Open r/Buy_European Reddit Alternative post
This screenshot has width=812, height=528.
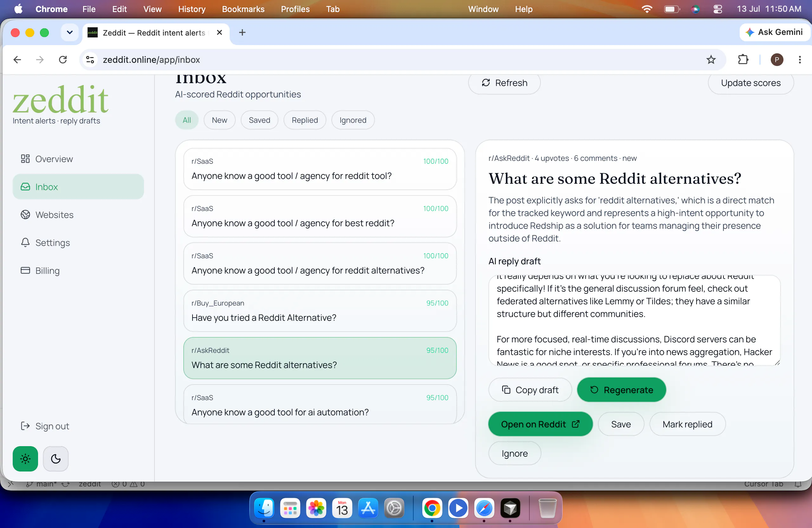point(320,311)
